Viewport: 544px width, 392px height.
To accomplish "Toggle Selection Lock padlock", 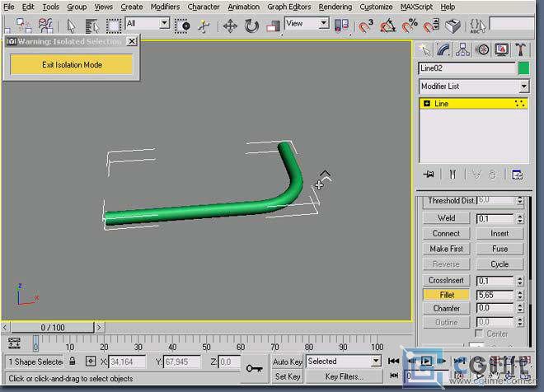I will click(73, 362).
